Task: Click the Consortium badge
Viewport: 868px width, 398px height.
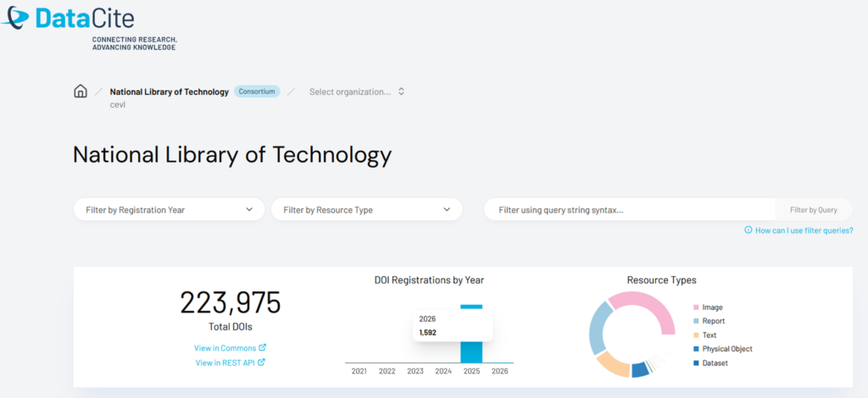Action: pos(257,91)
